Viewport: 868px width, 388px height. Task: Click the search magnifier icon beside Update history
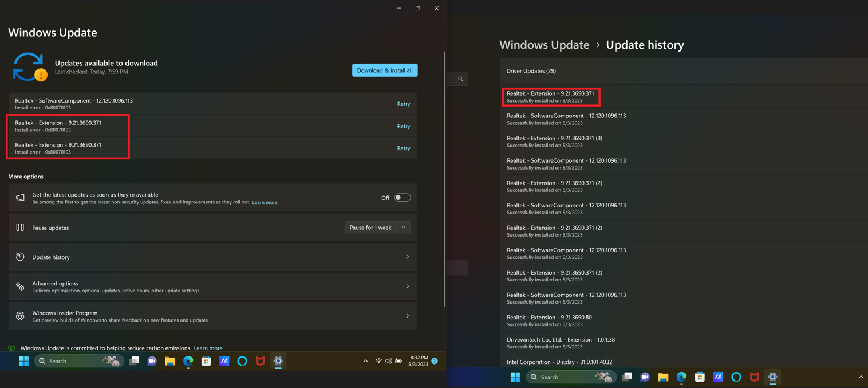[460, 79]
